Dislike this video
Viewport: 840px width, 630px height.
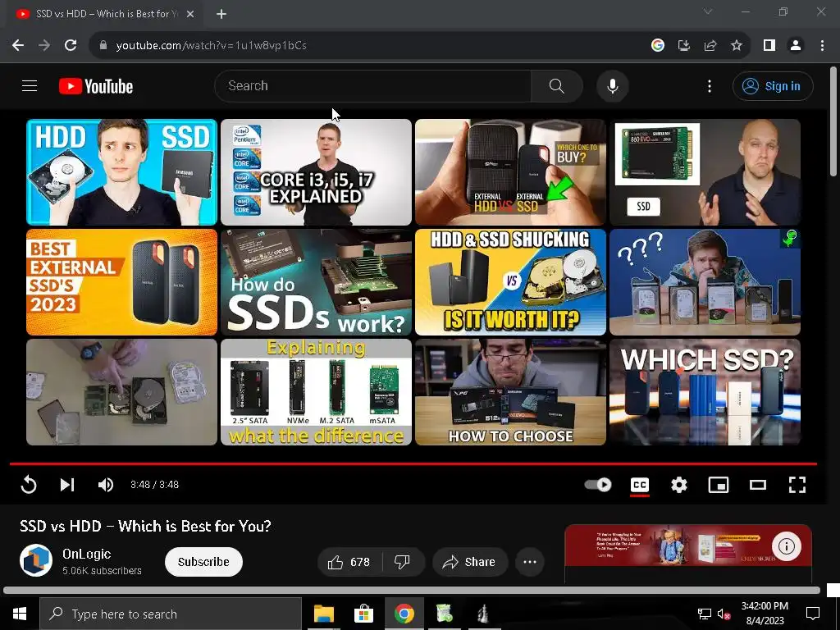click(402, 562)
